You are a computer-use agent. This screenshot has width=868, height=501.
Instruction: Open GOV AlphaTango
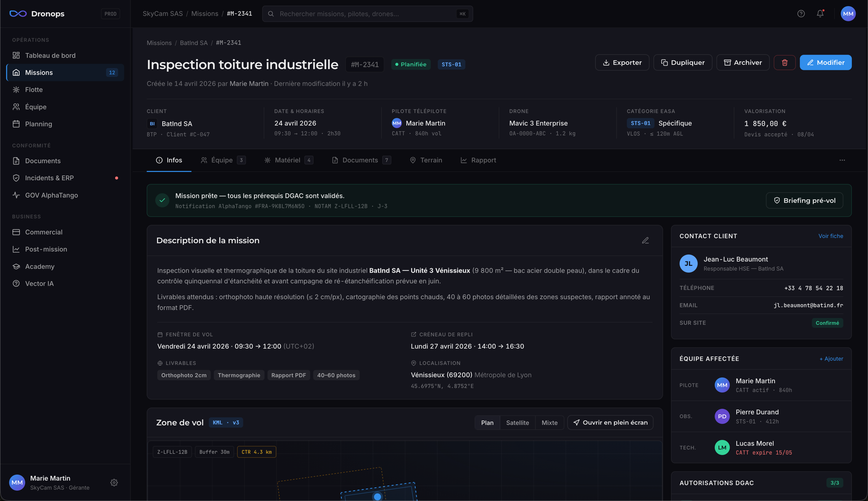pos(65,195)
